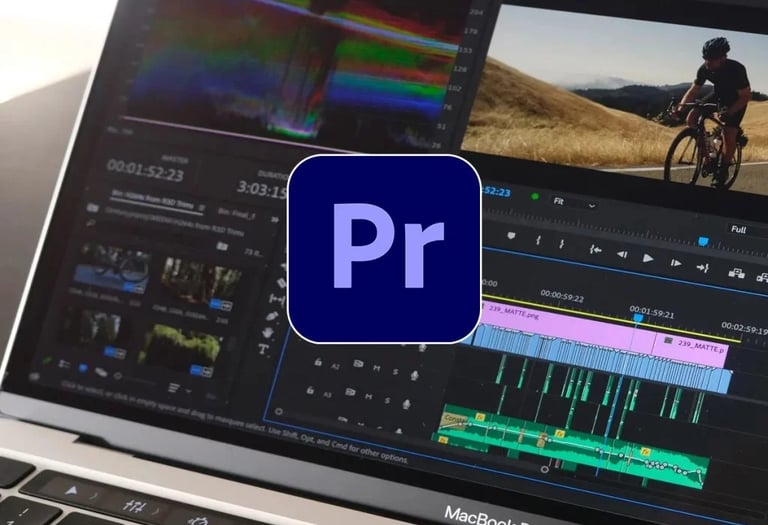Click the Program Monitor timecode ending 52:23

(x=496, y=191)
